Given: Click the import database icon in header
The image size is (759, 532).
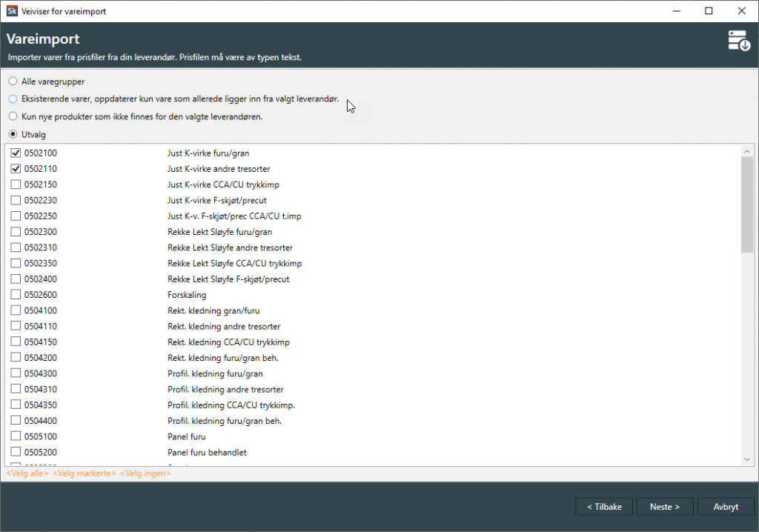Looking at the screenshot, I should pyautogui.click(x=738, y=41).
